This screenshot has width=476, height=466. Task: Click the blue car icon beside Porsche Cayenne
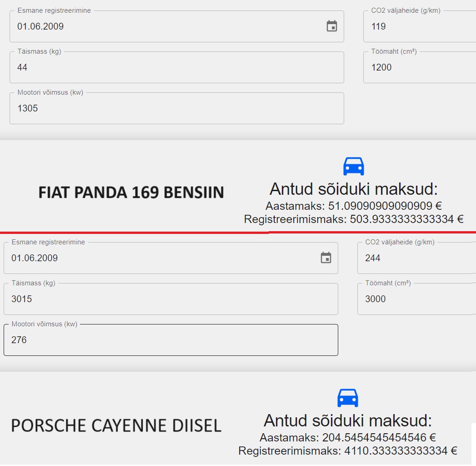pos(347,398)
